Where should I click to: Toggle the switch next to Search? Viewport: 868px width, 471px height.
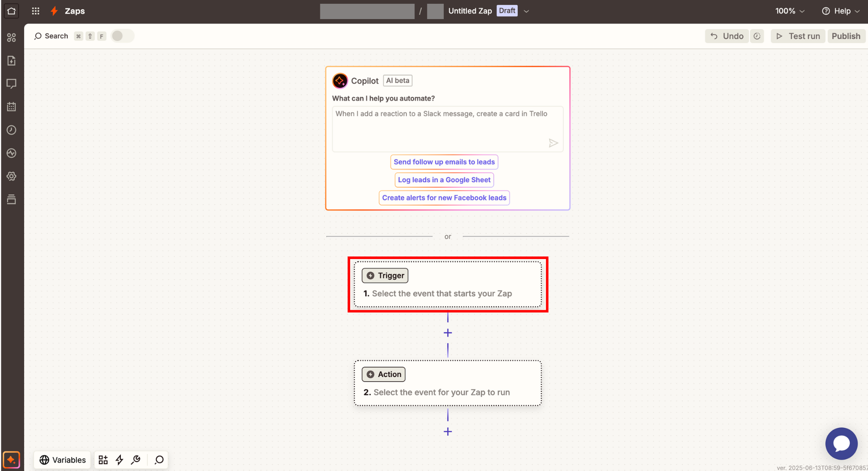pyautogui.click(x=122, y=36)
